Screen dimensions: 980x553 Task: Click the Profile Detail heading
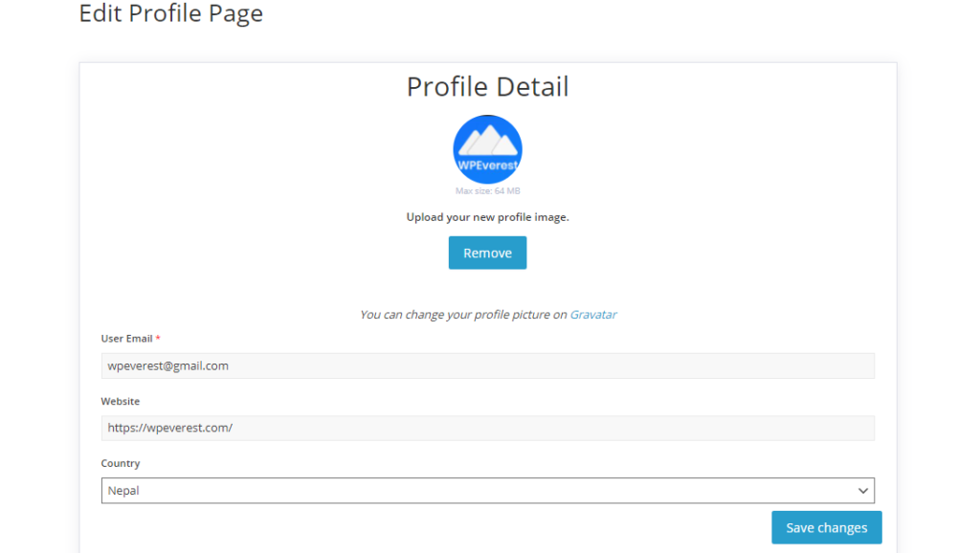(487, 87)
